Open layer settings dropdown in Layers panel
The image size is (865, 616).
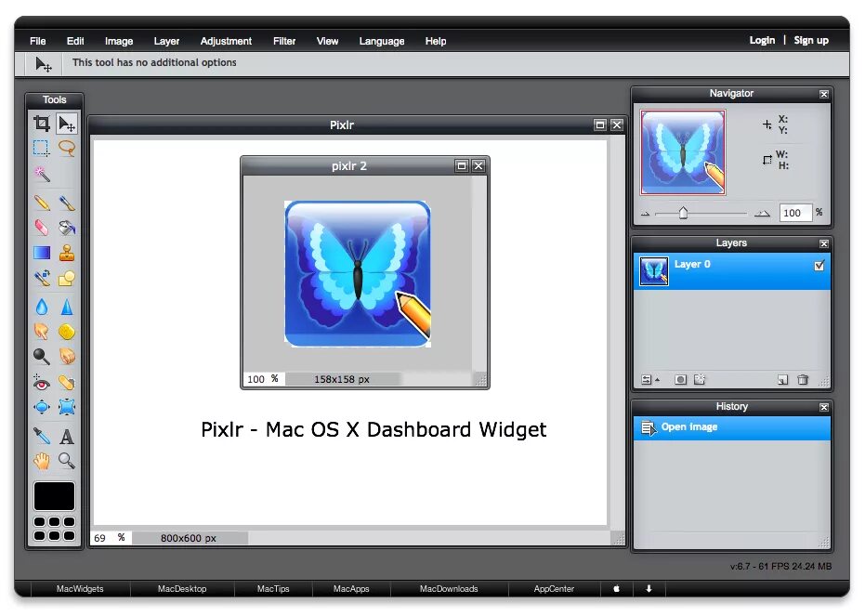pyautogui.click(x=649, y=379)
